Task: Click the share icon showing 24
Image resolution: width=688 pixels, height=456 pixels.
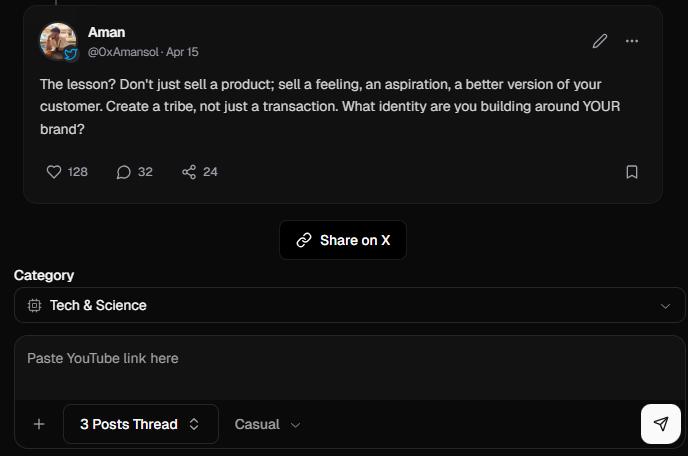Action: [189, 172]
